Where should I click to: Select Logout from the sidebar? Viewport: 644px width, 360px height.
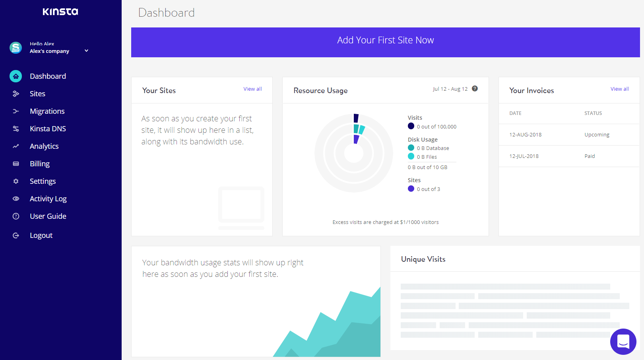coord(41,235)
